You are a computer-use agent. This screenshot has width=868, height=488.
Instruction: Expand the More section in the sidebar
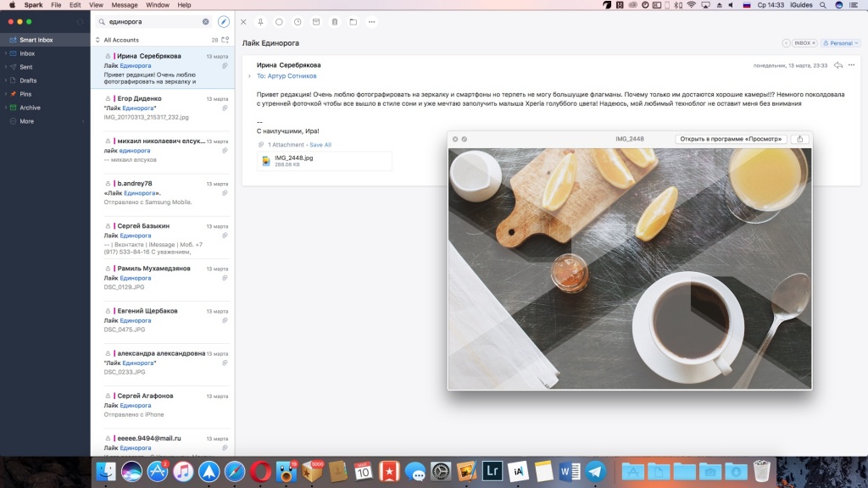(26, 121)
